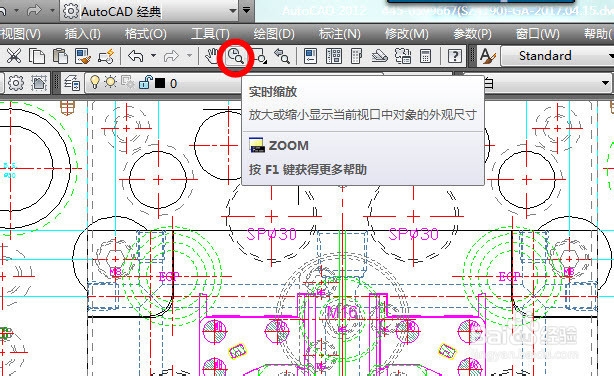Open the 修改(M) menu
The width and height of the screenshot is (614, 376).
coord(406,34)
